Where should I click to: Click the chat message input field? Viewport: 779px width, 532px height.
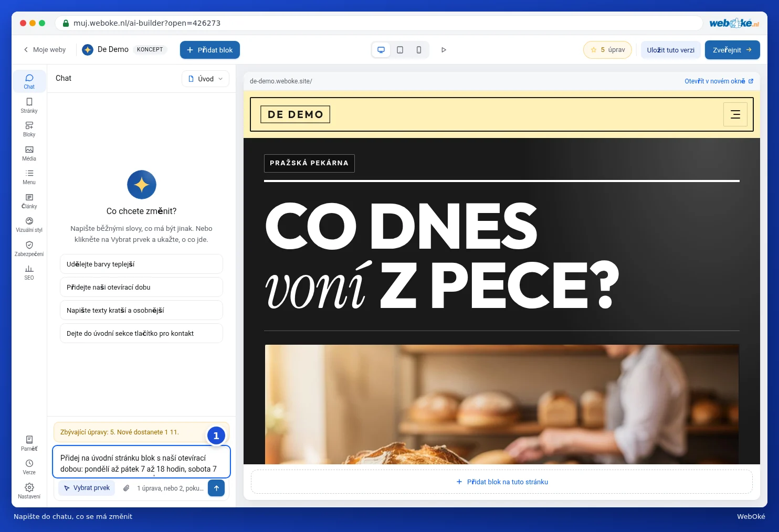pos(141,462)
